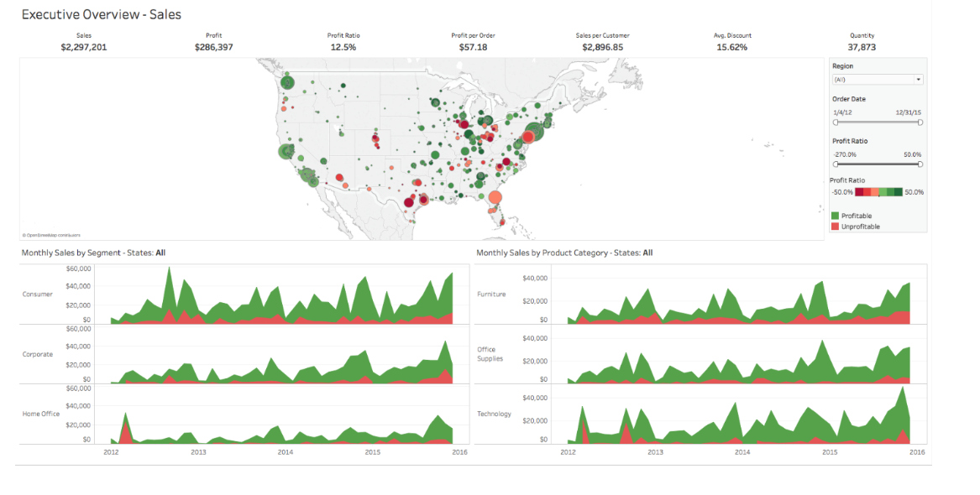Click the Furniture category row label
980x495 pixels.
[491, 294]
